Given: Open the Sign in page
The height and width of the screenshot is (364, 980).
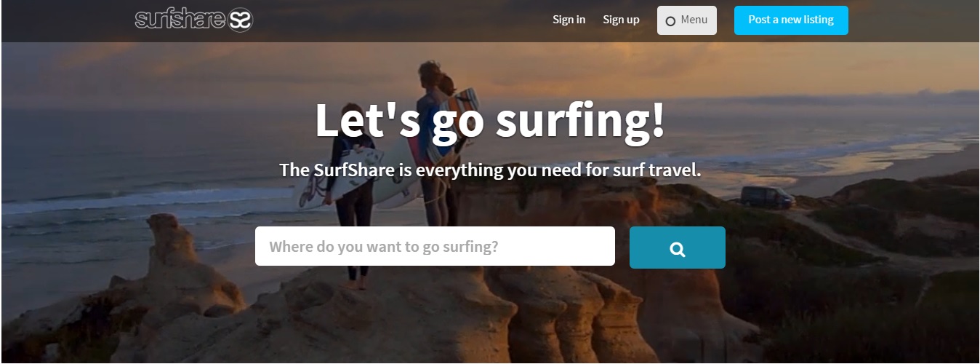Looking at the screenshot, I should coord(569,20).
